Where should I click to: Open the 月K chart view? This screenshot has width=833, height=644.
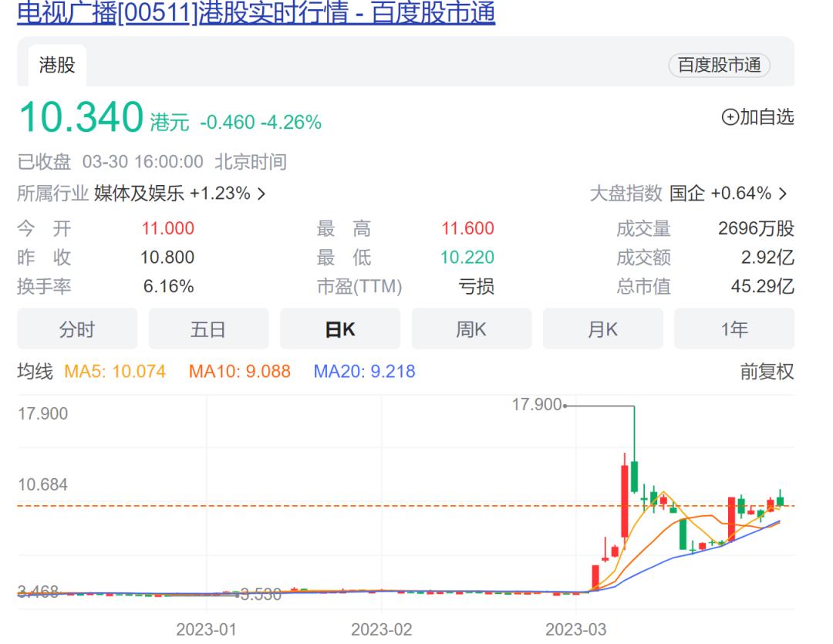(x=603, y=329)
